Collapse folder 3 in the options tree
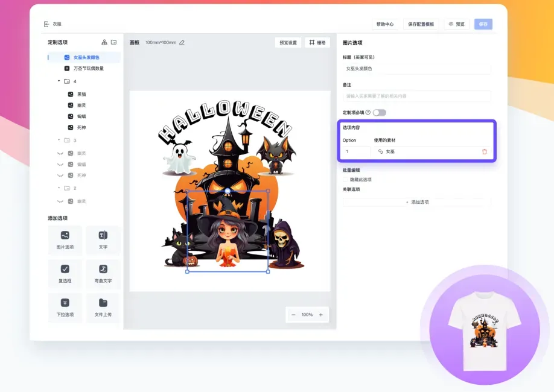 coord(59,140)
